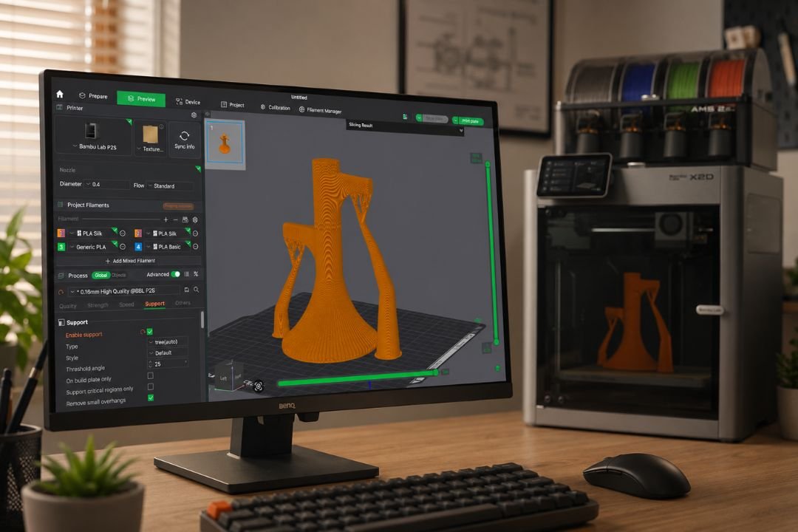The height and width of the screenshot is (532, 798).
Task: Open the Filament Manager tab
Action: coord(320,110)
